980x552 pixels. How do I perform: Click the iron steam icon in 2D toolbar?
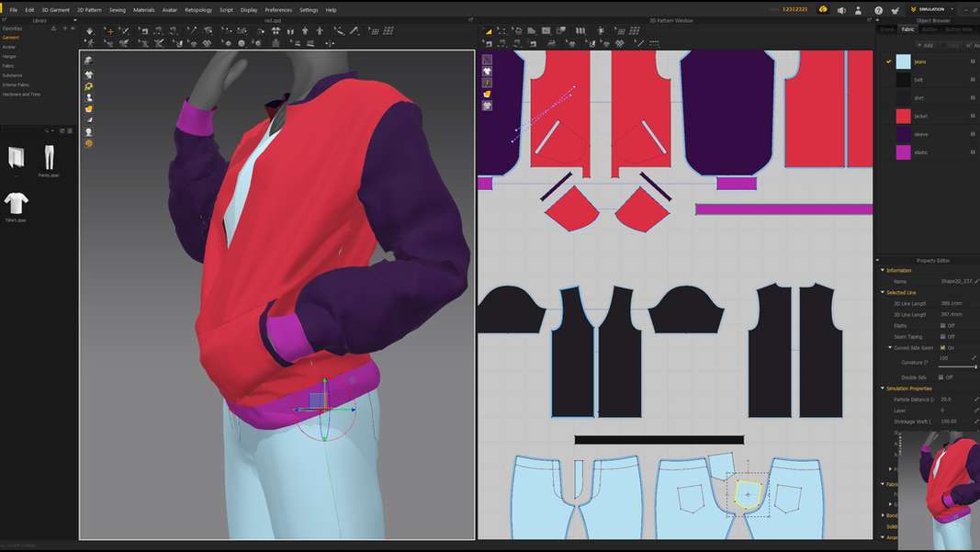(x=551, y=43)
